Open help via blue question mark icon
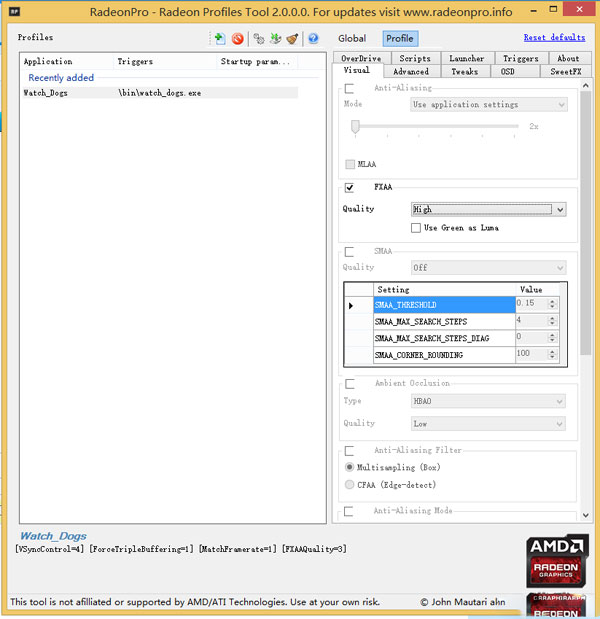The image size is (600, 619). pos(313,38)
